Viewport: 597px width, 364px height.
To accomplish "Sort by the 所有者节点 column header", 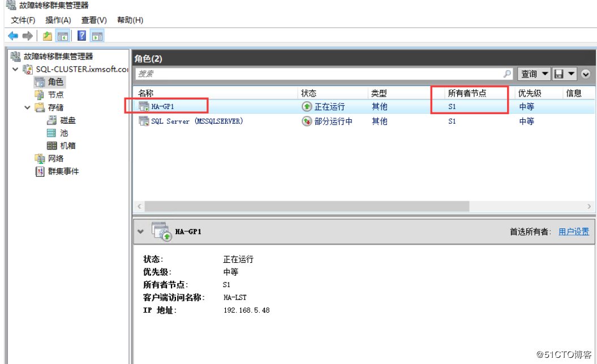I will point(480,93).
